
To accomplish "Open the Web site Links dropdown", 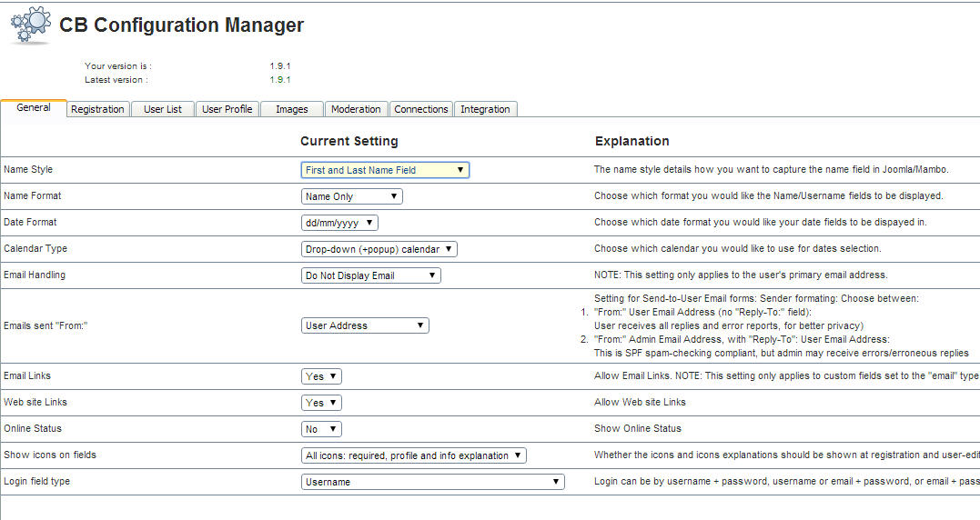I will pos(321,403).
